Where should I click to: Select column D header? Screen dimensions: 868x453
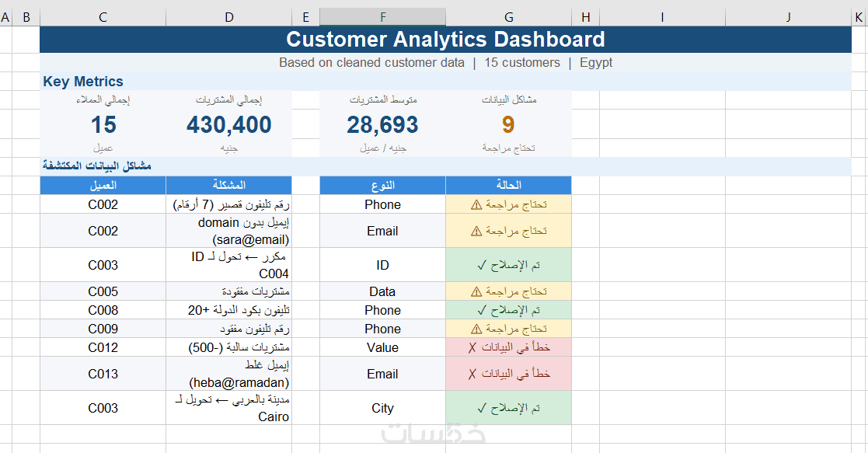point(228,17)
